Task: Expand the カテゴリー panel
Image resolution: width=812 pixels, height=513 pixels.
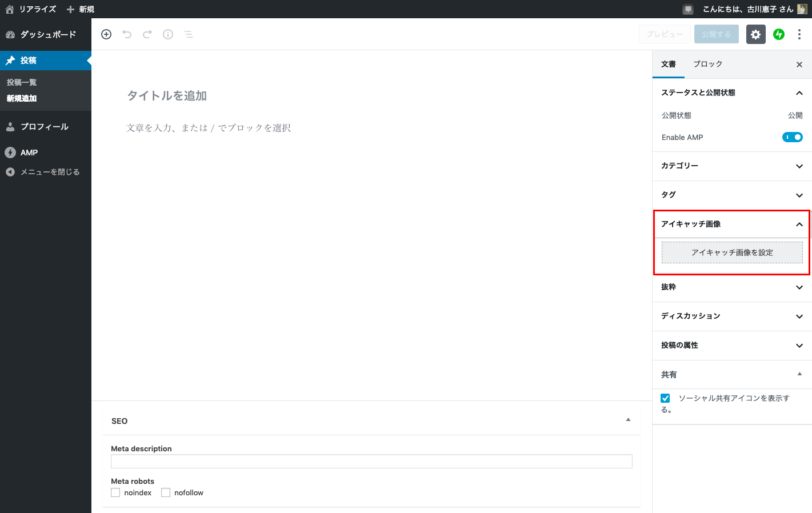Action: point(732,166)
